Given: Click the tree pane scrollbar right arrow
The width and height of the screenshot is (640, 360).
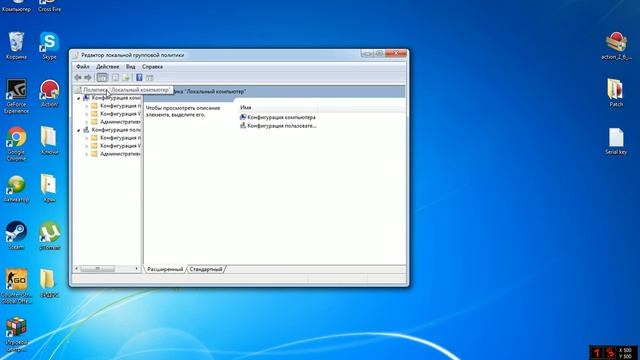Looking at the screenshot, I should (x=136, y=269).
